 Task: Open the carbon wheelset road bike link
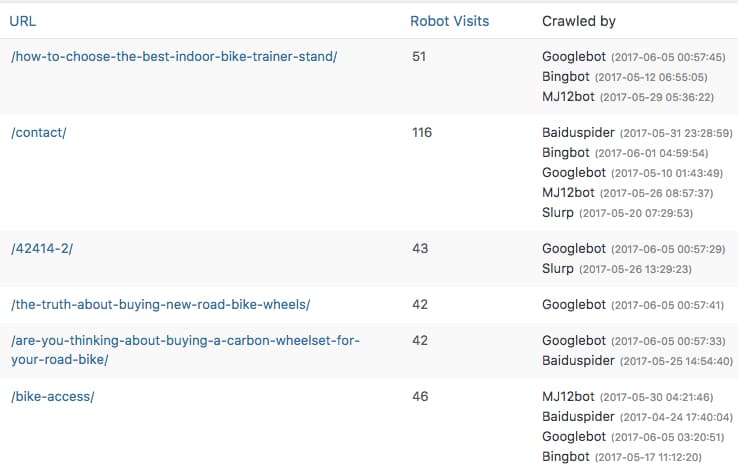pyautogui.click(x=185, y=350)
